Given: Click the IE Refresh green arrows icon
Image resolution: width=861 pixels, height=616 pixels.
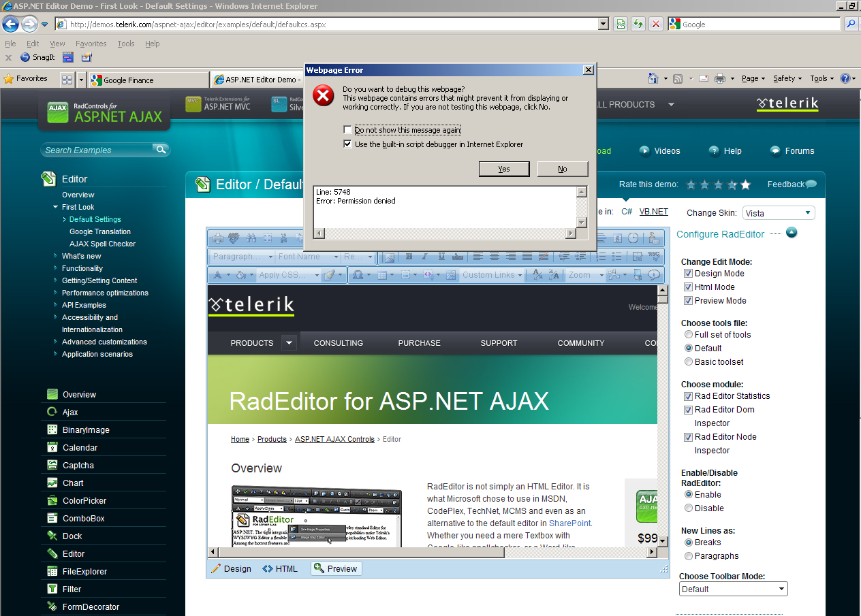Looking at the screenshot, I should [638, 24].
